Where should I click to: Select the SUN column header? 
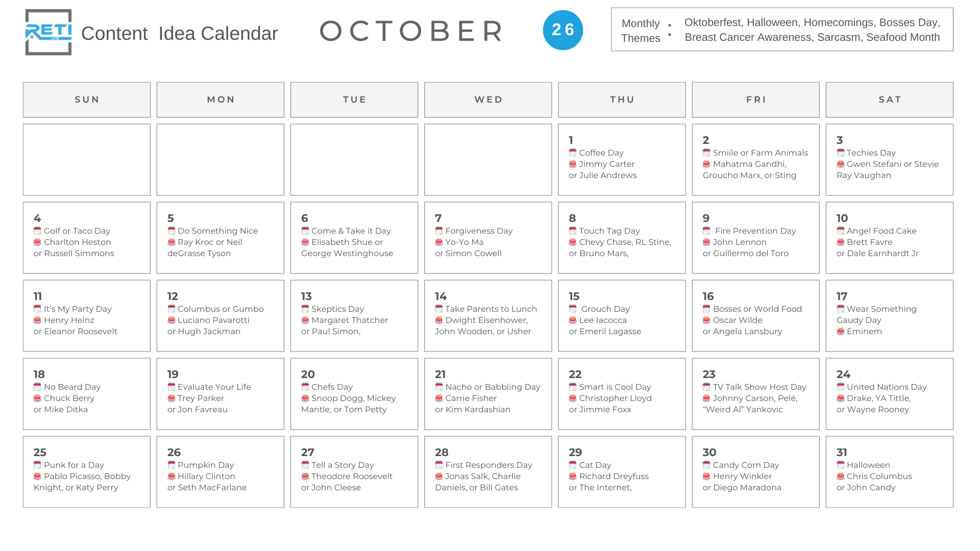click(87, 100)
